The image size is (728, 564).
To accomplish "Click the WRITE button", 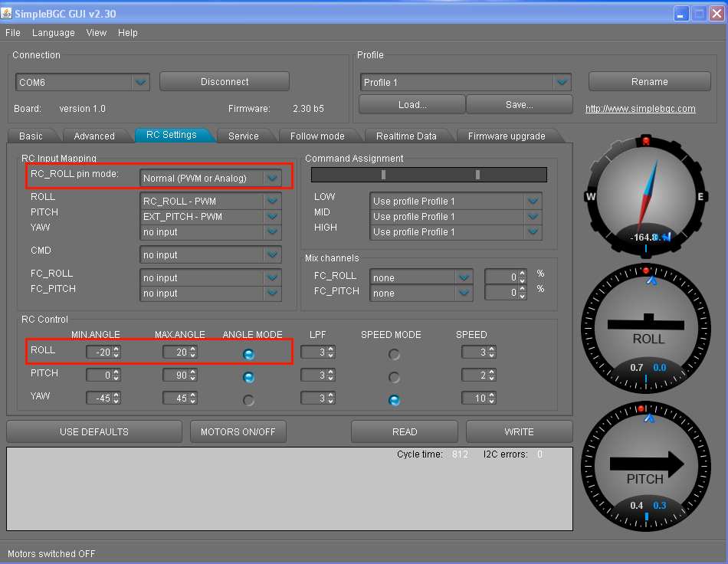I will coord(519,431).
